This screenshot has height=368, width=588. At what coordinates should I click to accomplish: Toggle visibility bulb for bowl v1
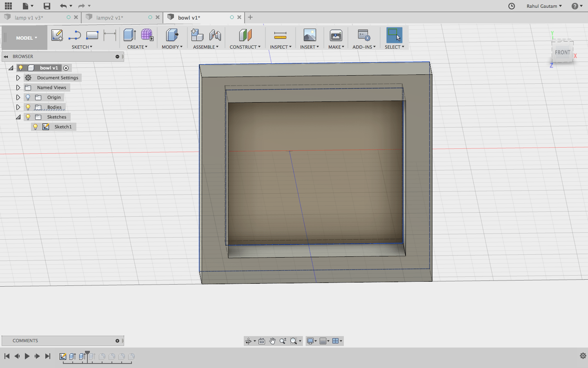click(20, 68)
